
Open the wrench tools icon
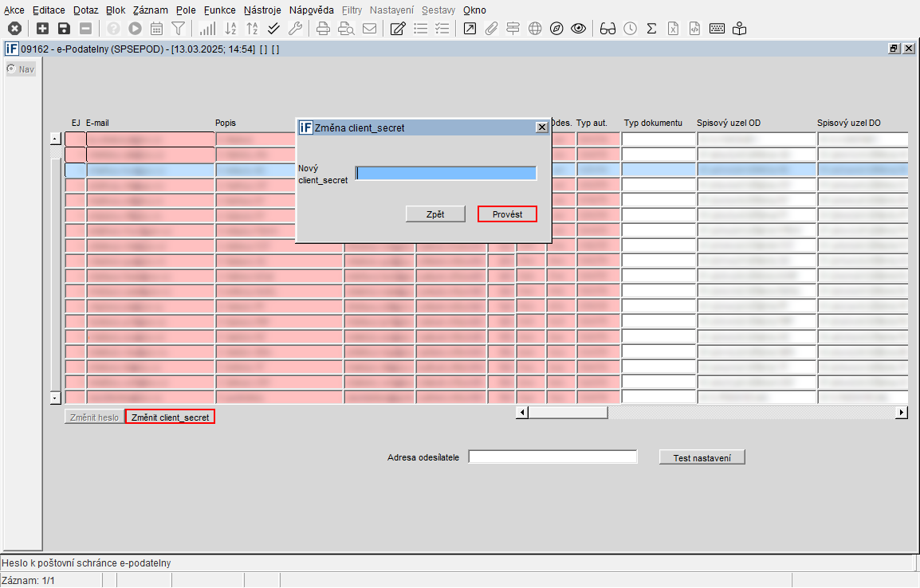click(x=295, y=28)
